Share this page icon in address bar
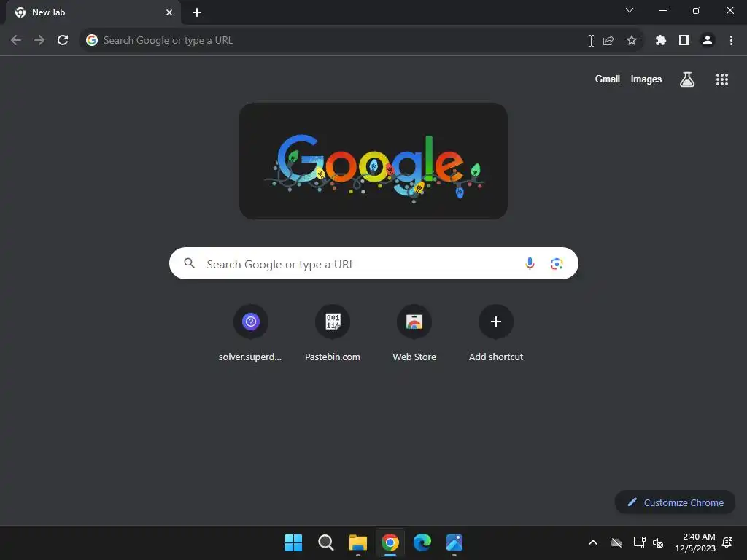Screen dimensions: 747x560 [608, 41]
